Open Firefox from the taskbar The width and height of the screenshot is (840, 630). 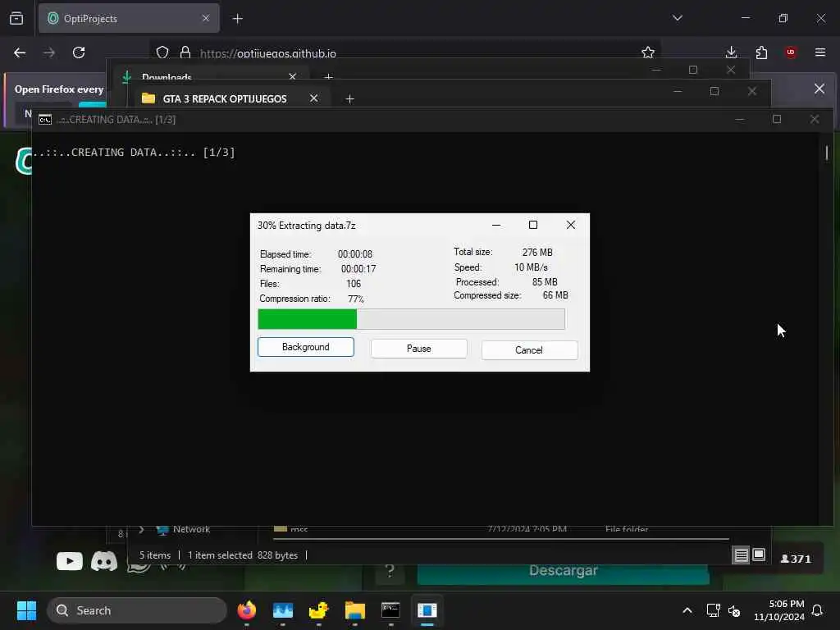tap(247, 610)
